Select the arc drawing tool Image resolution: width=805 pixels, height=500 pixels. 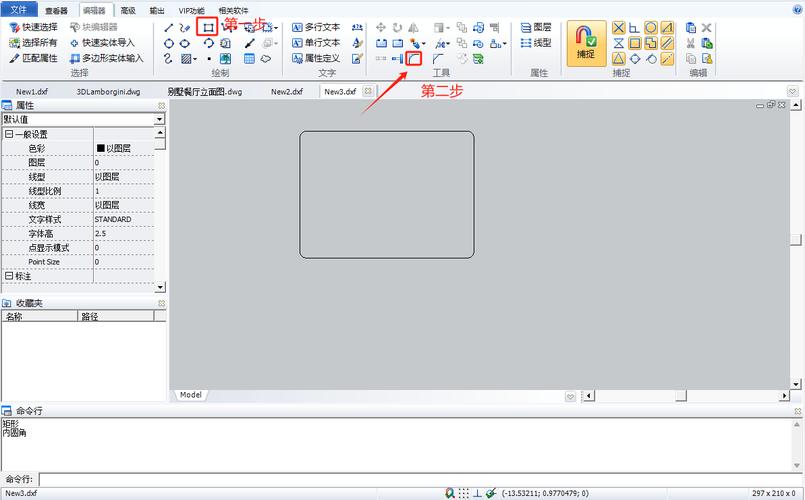[x=208, y=44]
